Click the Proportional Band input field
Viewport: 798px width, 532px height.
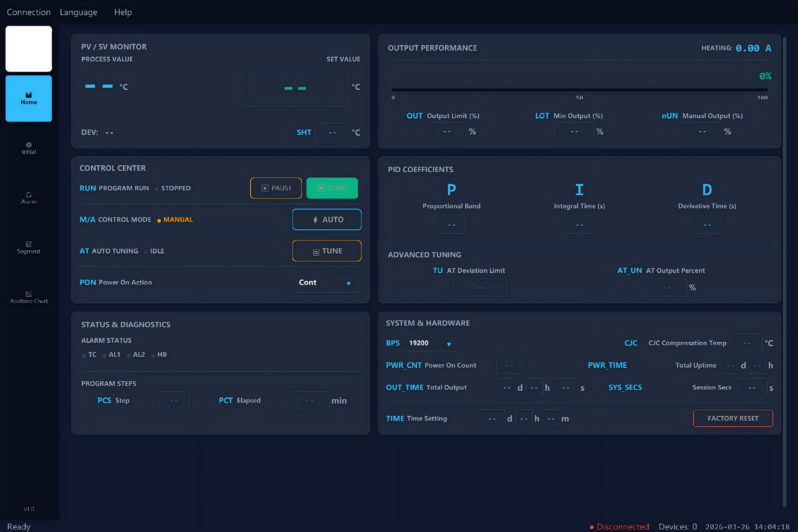pos(451,225)
